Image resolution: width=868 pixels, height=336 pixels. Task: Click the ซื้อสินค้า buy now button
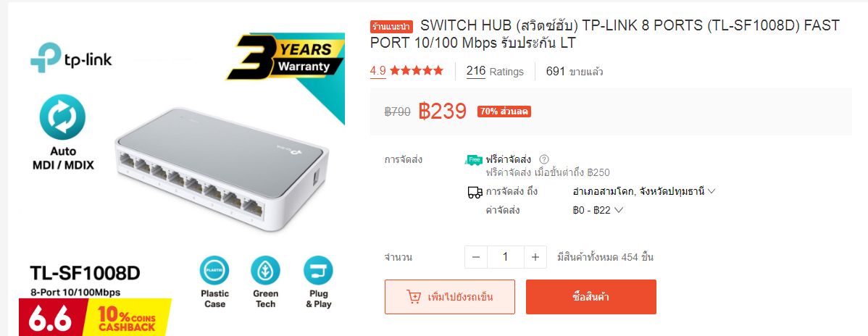[591, 297]
